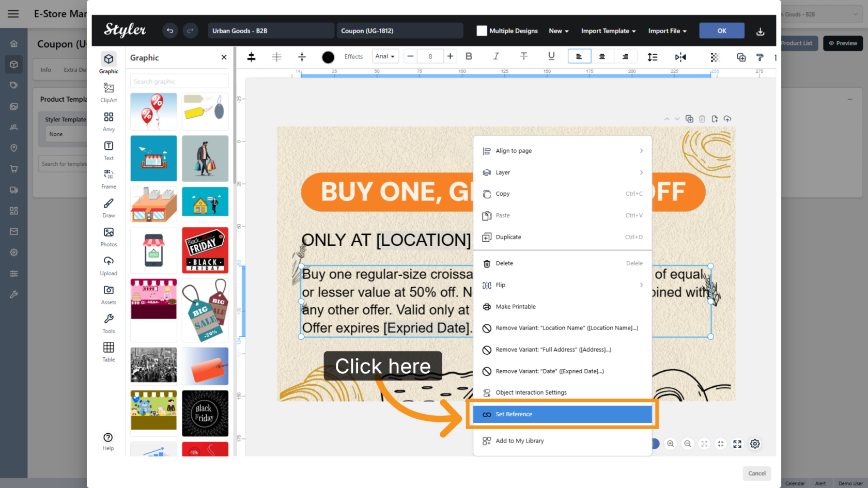
Task: Expand the Flip submenu
Action: pyautogui.click(x=563, y=285)
